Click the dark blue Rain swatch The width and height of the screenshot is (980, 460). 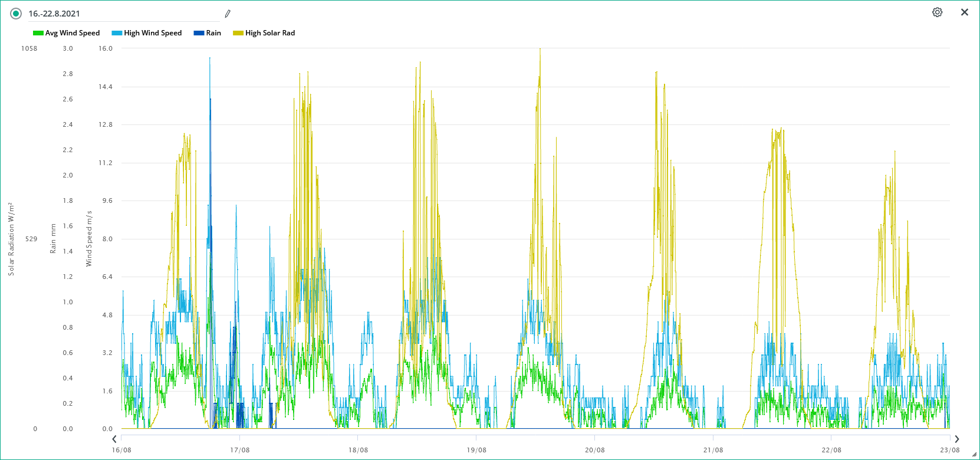click(199, 33)
